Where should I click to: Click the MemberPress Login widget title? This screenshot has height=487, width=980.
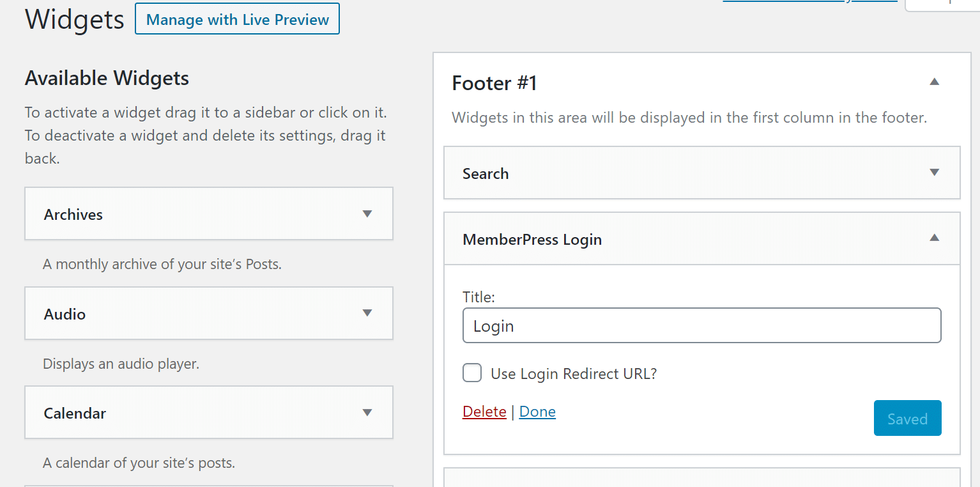(x=532, y=240)
